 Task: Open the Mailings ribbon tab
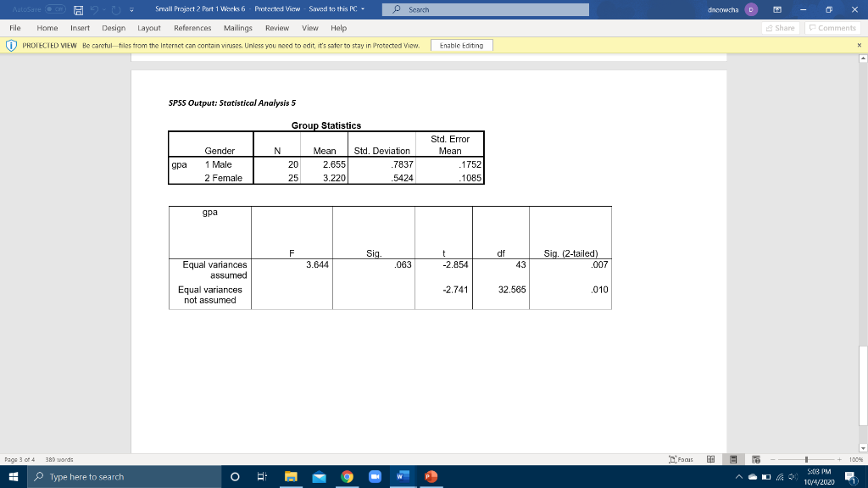pos(238,27)
